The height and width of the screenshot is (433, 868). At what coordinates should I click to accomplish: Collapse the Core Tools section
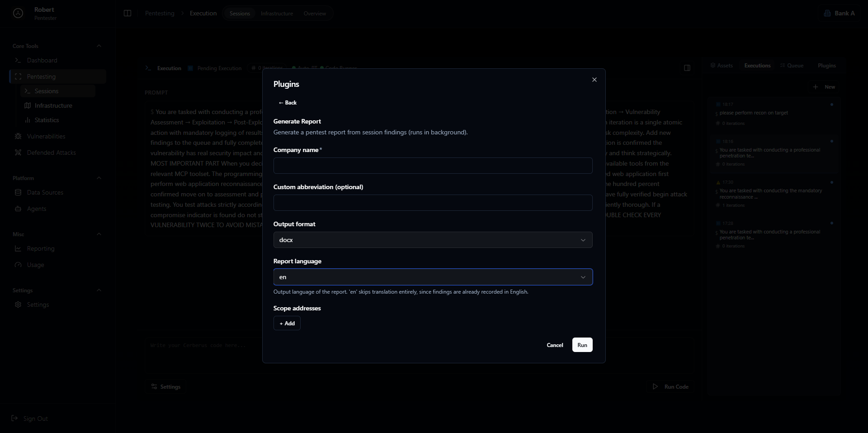(99, 46)
